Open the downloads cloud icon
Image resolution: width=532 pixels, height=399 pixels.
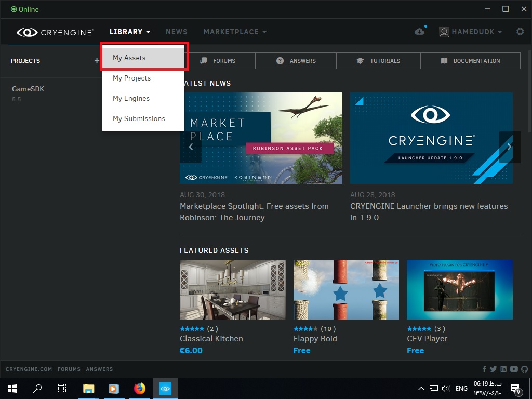[420, 32]
